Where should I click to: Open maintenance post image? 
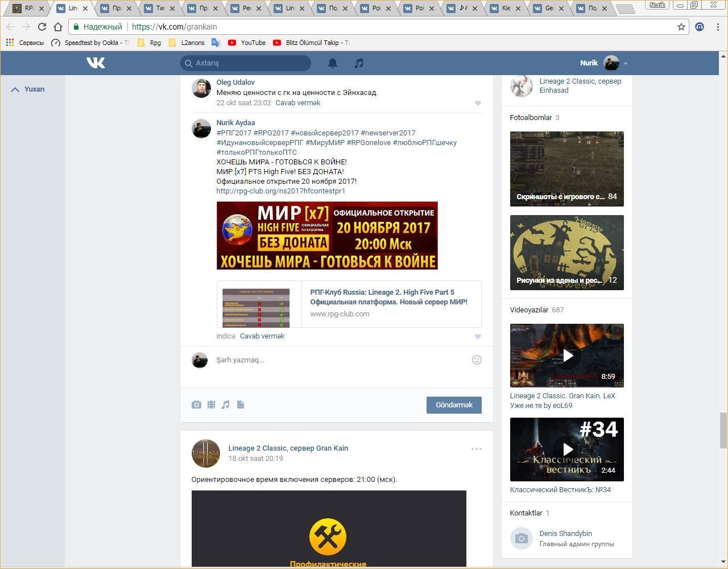point(329,529)
